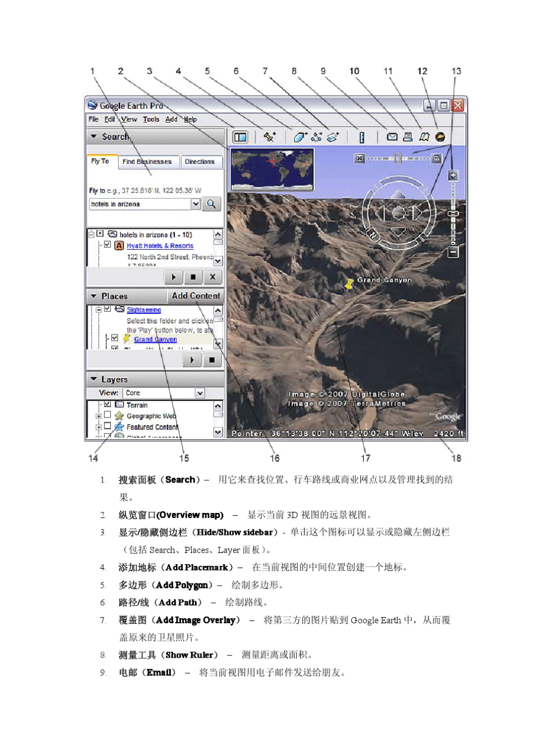Click the navigation up arrow
The image size is (534, 756).
click(399, 195)
